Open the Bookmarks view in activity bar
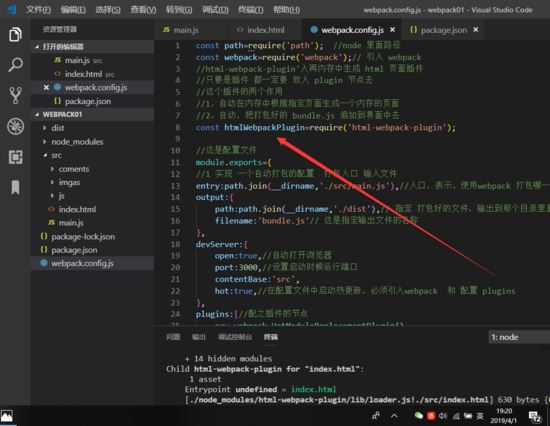The height and width of the screenshot is (426, 550). pyautogui.click(x=15, y=187)
